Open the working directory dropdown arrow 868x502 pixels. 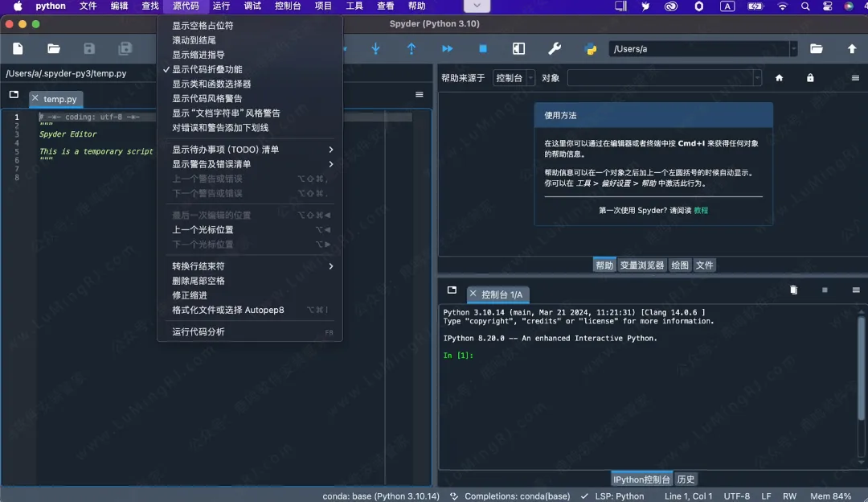click(x=793, y=48)
